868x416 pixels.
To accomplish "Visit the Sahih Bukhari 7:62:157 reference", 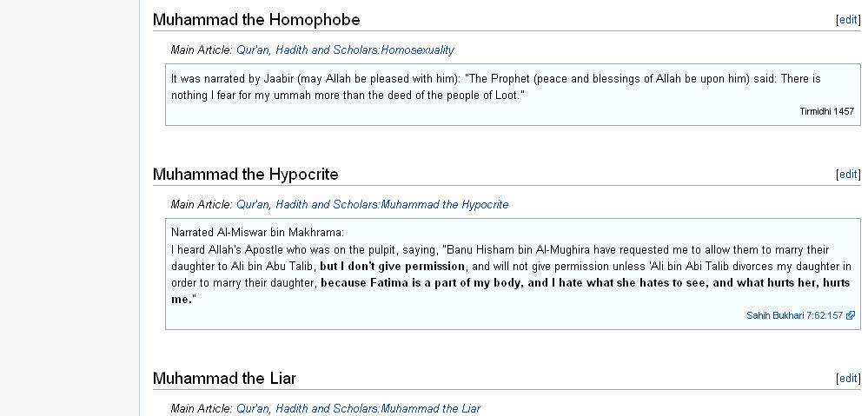I will click(x=794, y=316).
